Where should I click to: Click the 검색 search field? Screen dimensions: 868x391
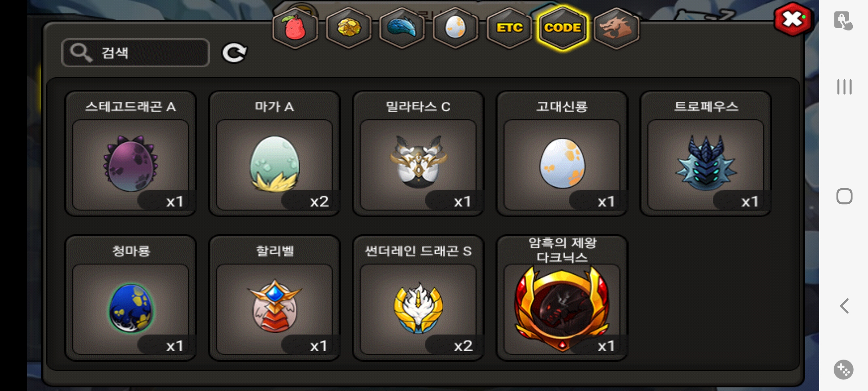pyautogui.click(x=136, y=53)
